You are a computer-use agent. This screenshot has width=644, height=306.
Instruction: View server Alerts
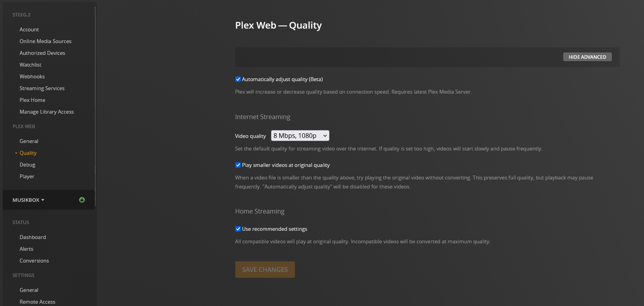27,249
